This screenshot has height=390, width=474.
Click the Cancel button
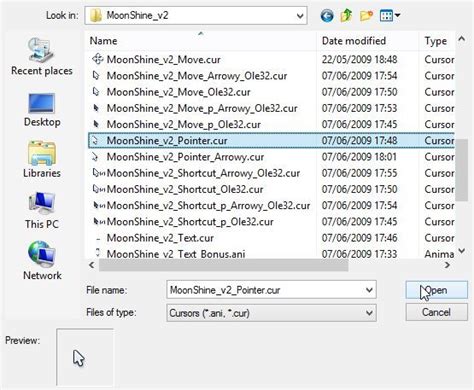(x=436, y=312)
